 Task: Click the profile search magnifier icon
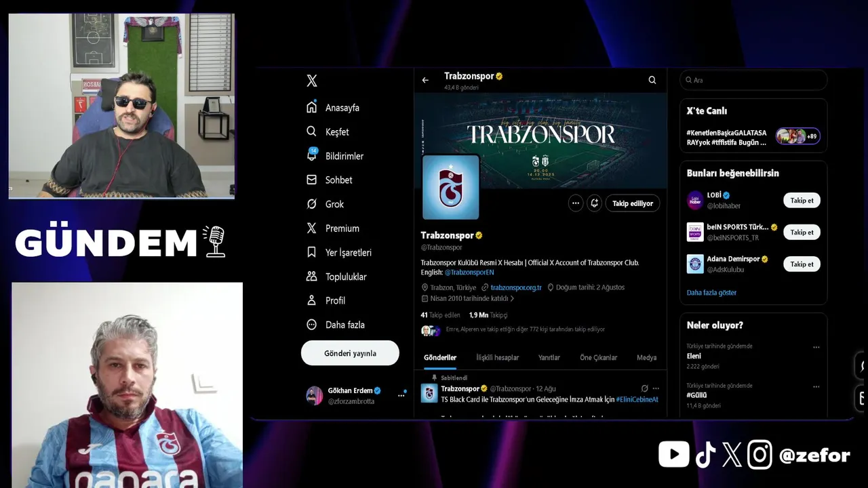coord(652,80)
